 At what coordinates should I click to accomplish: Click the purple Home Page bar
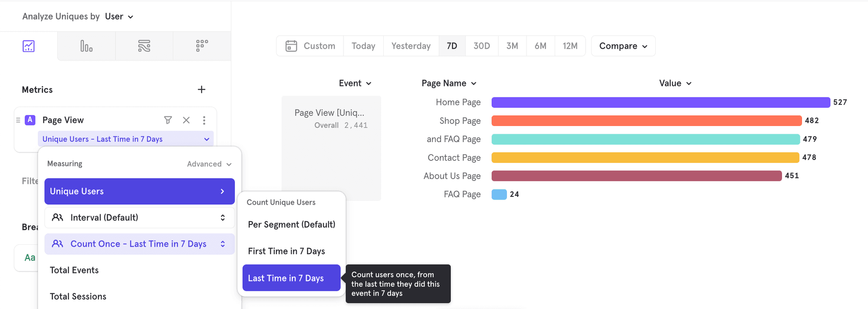click(660, 103)
